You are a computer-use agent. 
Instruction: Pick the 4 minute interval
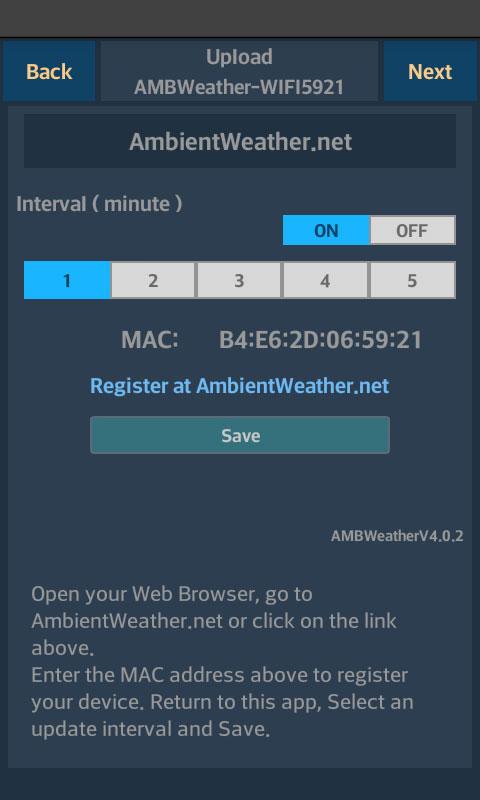(325, 280)
